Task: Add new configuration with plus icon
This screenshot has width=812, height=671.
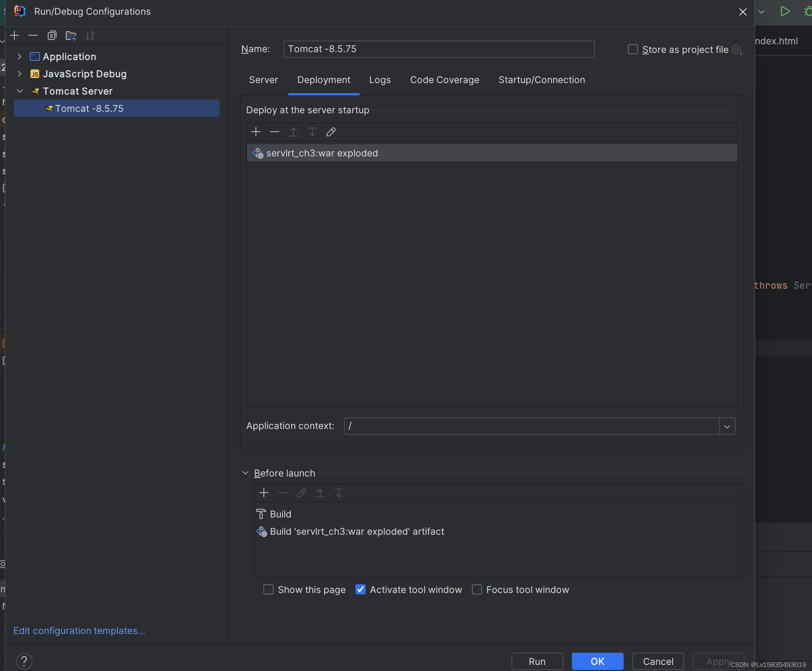Action: (14, 36)
